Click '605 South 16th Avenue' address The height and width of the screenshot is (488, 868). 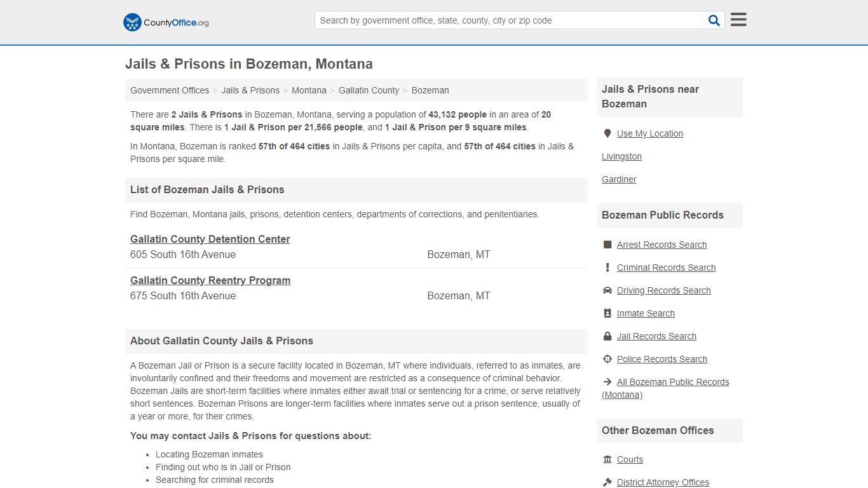pyautogui.click(x=183, y=254)
